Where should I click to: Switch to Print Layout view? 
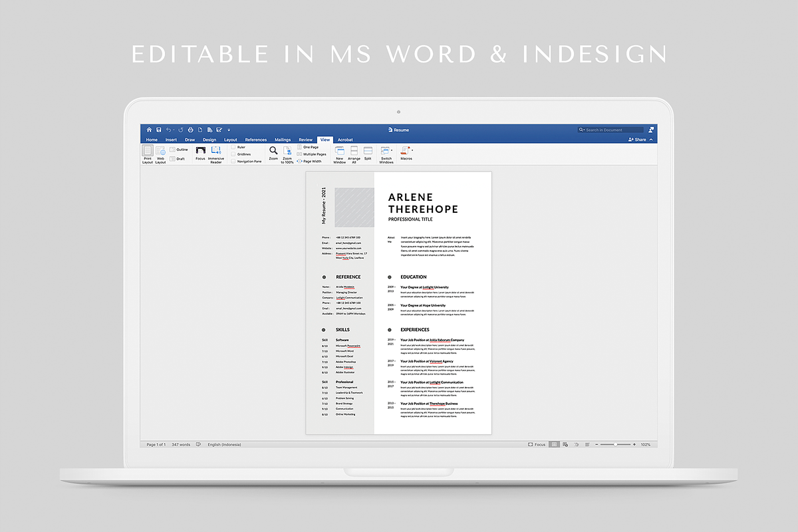pyautogui.click(x=148, y=155)
